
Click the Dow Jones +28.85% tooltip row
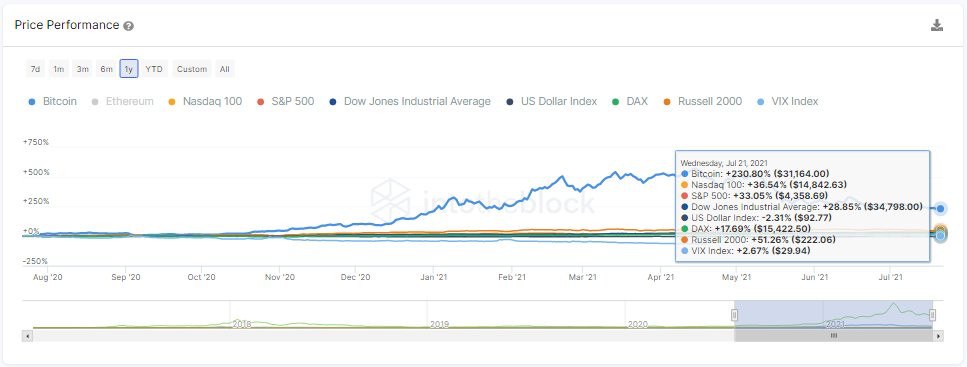(801, 207)
